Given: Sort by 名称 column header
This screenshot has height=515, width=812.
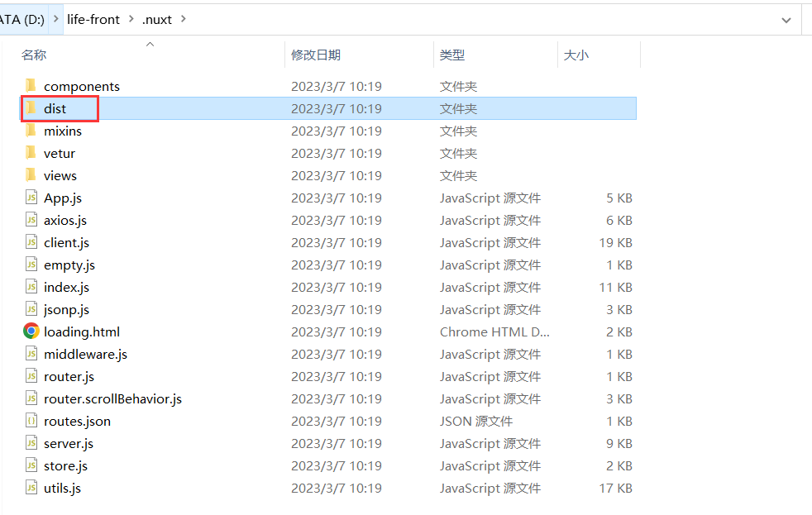Looking at the screenshot, I should (x=34, y=55).
